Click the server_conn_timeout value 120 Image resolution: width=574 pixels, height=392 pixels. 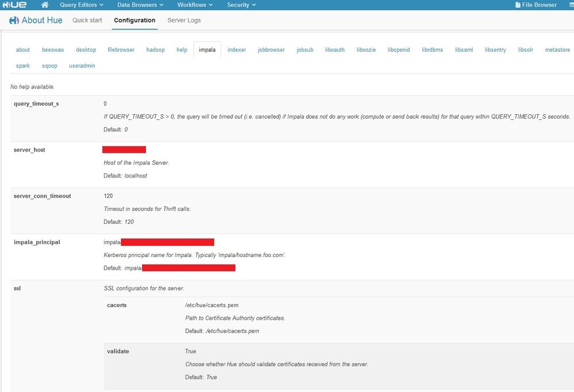(x=109, y=196)
